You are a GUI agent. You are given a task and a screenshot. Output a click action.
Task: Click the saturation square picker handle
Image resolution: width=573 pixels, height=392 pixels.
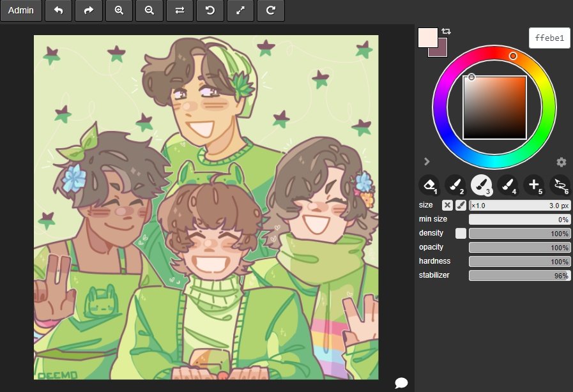472,77
